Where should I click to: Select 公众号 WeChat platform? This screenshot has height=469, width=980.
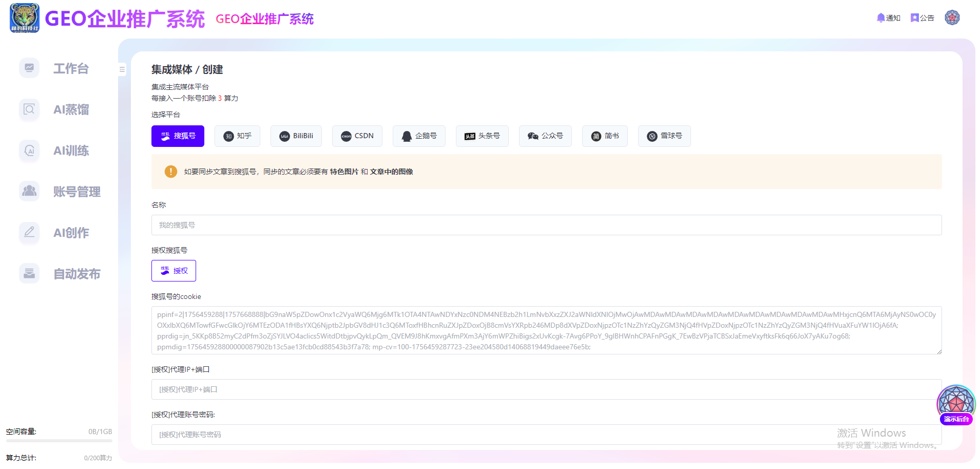545,136
